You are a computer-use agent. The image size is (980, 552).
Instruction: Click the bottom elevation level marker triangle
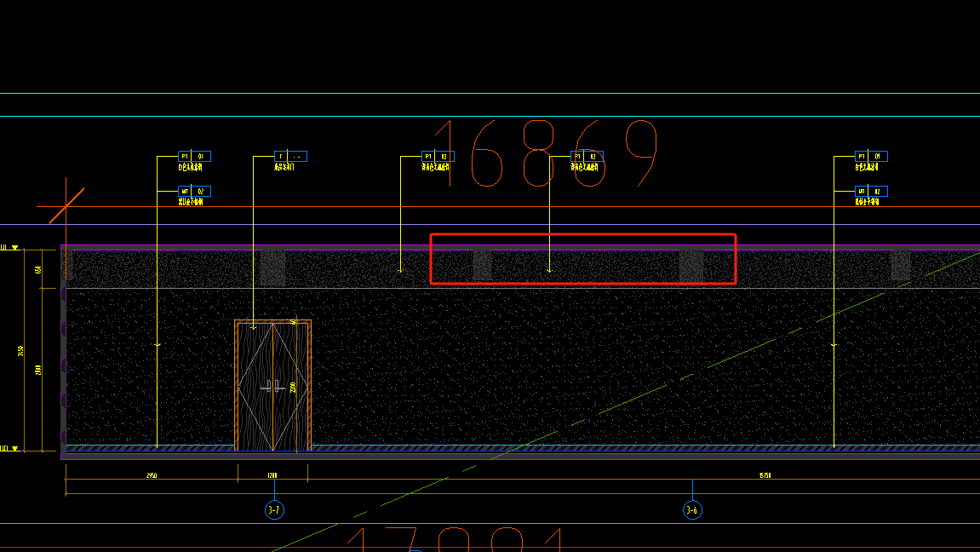[15, 448]
